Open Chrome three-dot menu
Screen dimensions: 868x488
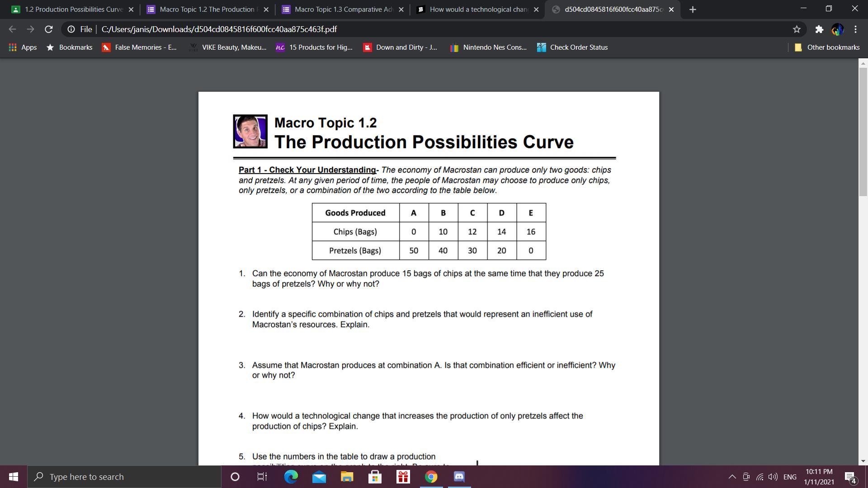coord(855,29)
